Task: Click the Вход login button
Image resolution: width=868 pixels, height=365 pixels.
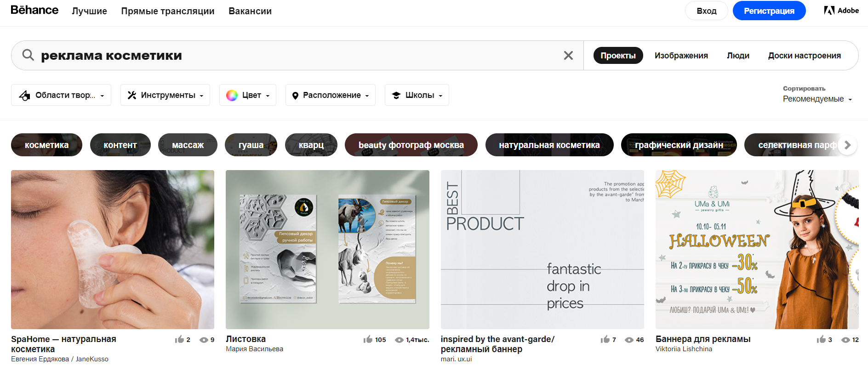Action: click(x=706, y=11)
